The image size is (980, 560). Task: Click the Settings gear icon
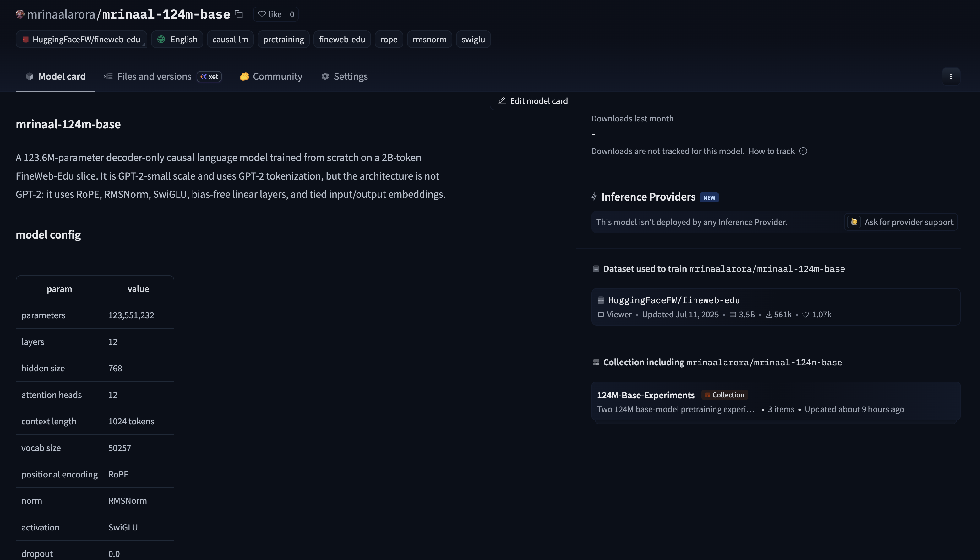click(x=325, y=77)
